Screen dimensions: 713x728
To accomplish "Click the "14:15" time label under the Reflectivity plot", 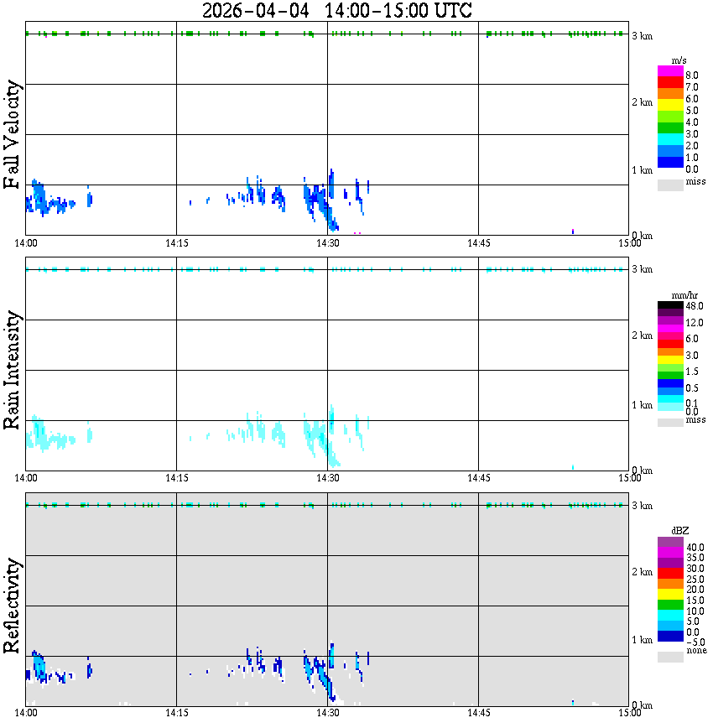I will pos(176,713).
